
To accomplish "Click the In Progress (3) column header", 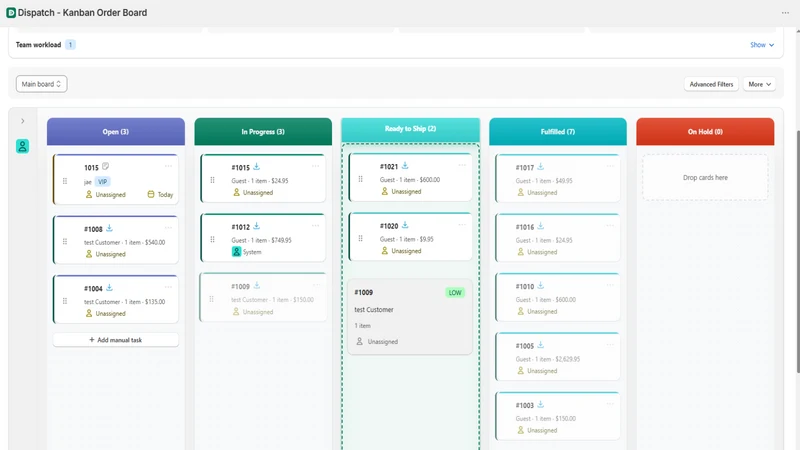I will [263, 132].
